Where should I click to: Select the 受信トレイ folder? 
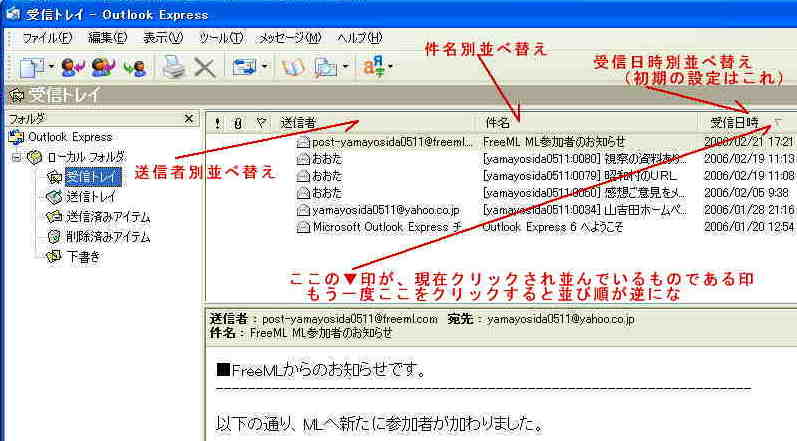pos(93,177)
